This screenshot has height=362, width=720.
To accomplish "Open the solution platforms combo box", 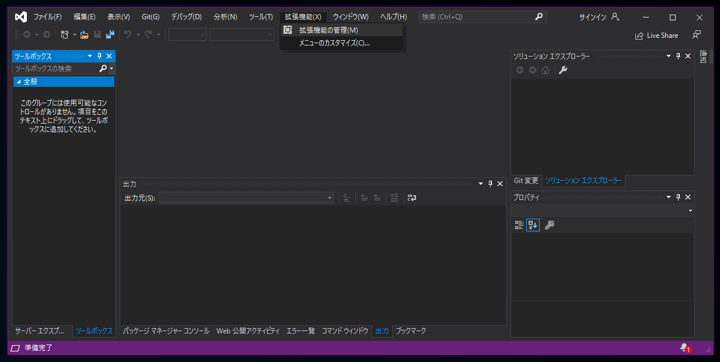I will [242, 34].
